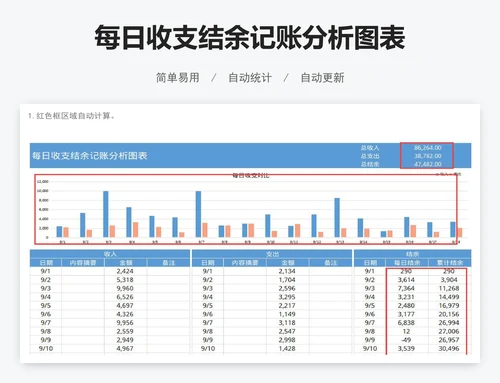Viewport: 500px width, 383px height.
Task: Click 金额 header in the 支出 table
Action: (287, 263)
